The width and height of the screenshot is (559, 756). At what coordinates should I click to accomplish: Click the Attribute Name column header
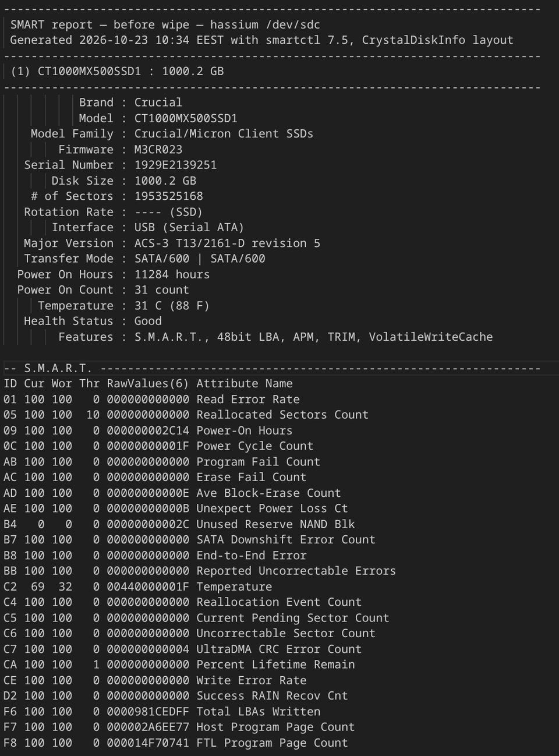[x=245, y=383]
